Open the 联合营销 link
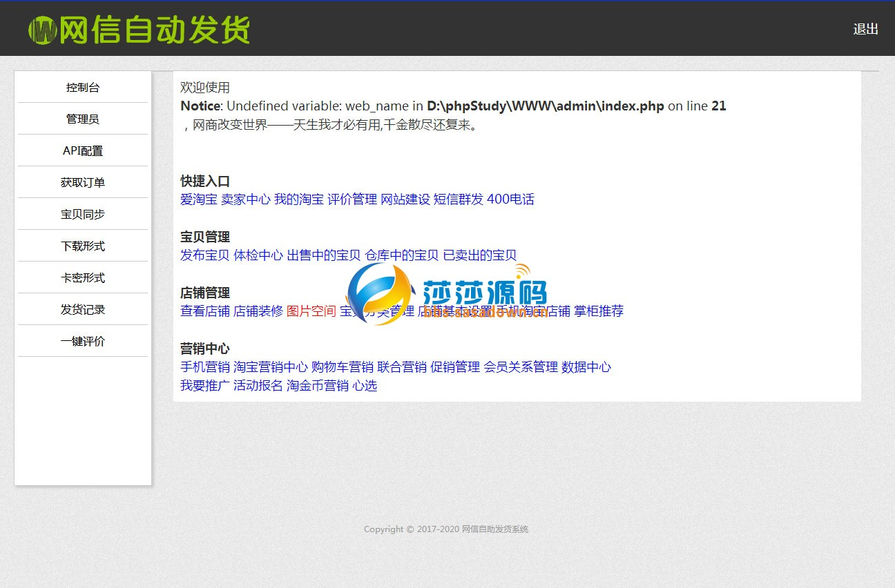The width and height of the screenshot is (895, 588). (x=402, y=367)
